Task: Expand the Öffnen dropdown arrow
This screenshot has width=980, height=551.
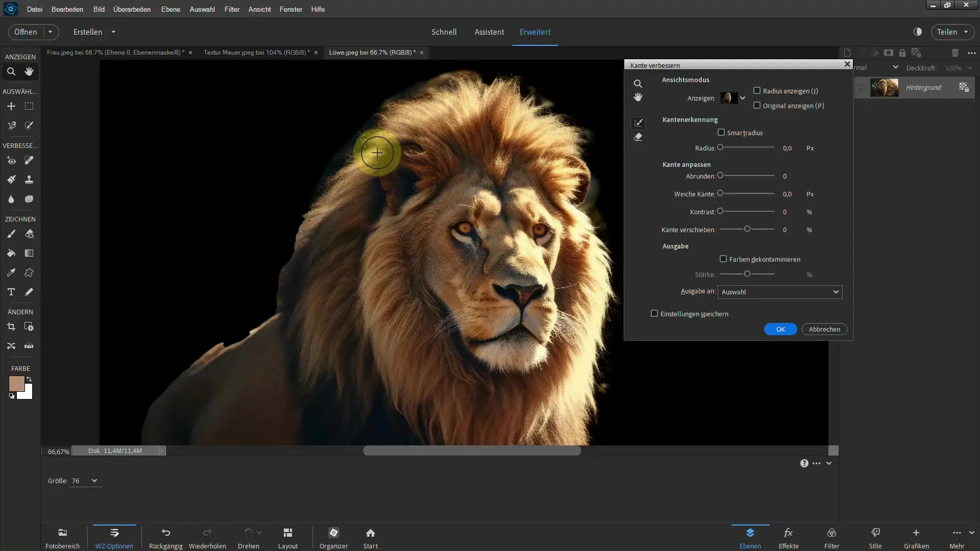Action: (50, 32)
